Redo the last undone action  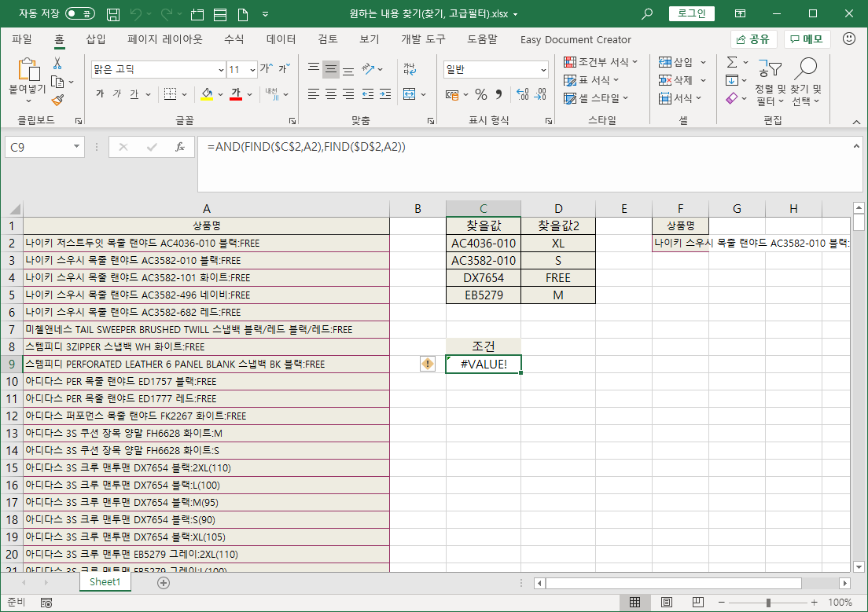click(167, 14)
